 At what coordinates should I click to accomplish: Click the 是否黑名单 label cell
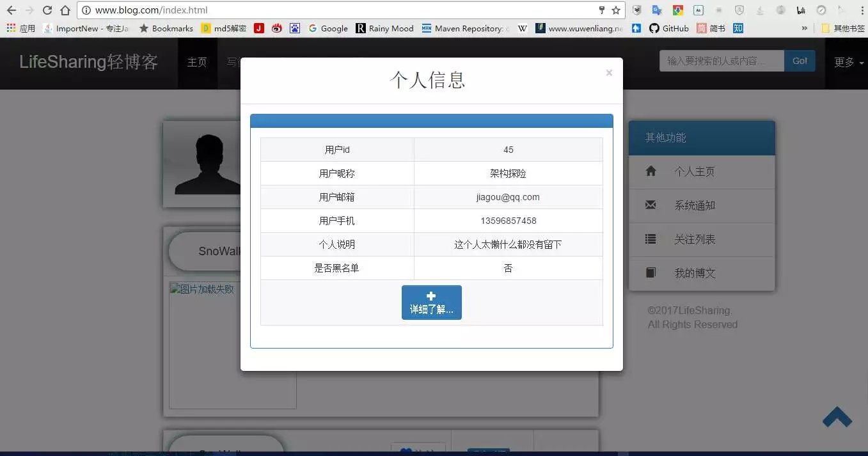point(337,268)
